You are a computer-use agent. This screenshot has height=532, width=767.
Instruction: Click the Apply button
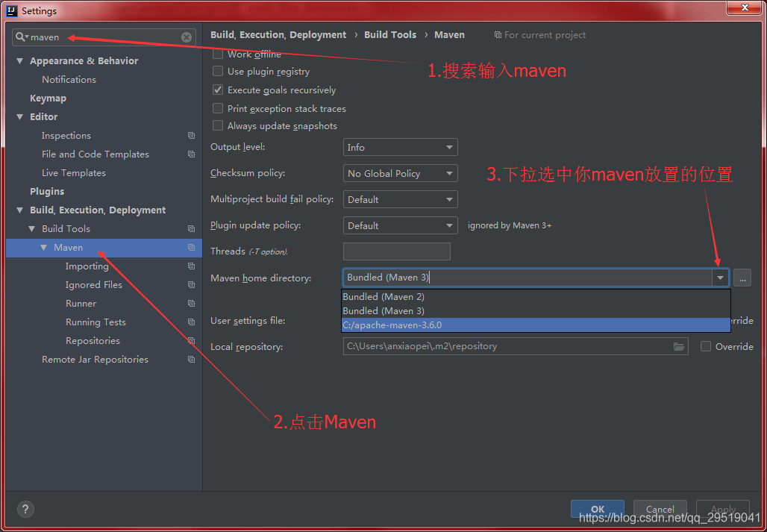pyautogui.click(x=723, y=509)
